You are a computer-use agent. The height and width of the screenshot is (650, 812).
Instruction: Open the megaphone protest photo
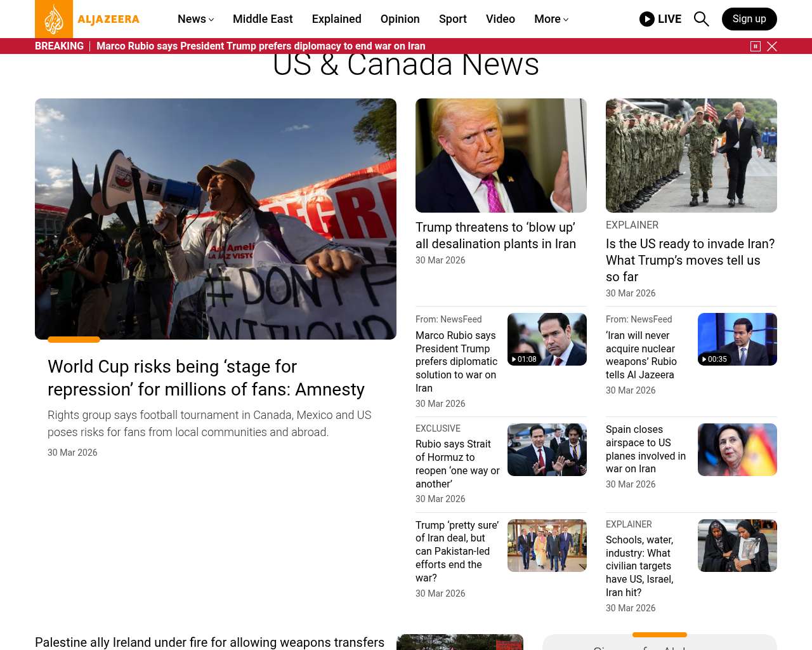(216, 219)
